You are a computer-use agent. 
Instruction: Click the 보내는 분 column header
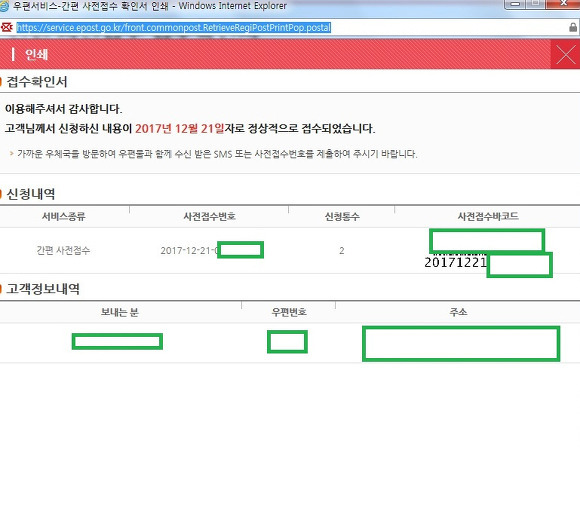(119, 312)
